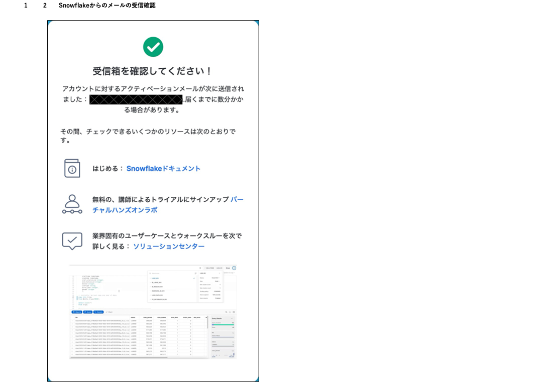The height and width of the screenshot is (392, 535).
Task: Click the paragraph その間、チェックできるいくつかのリソース
Action: coord(148,136)
